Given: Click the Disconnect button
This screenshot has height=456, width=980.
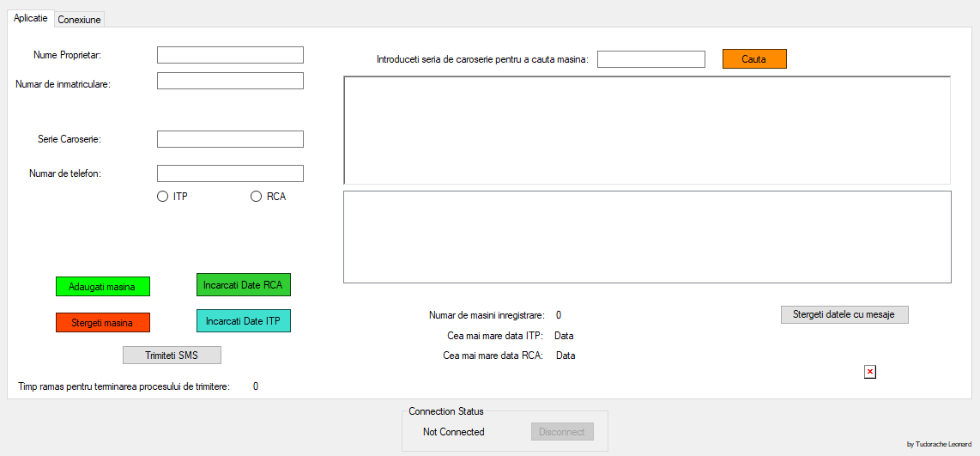Looking at the screenshot, I should pyautogui.click(x=562, y=432).
